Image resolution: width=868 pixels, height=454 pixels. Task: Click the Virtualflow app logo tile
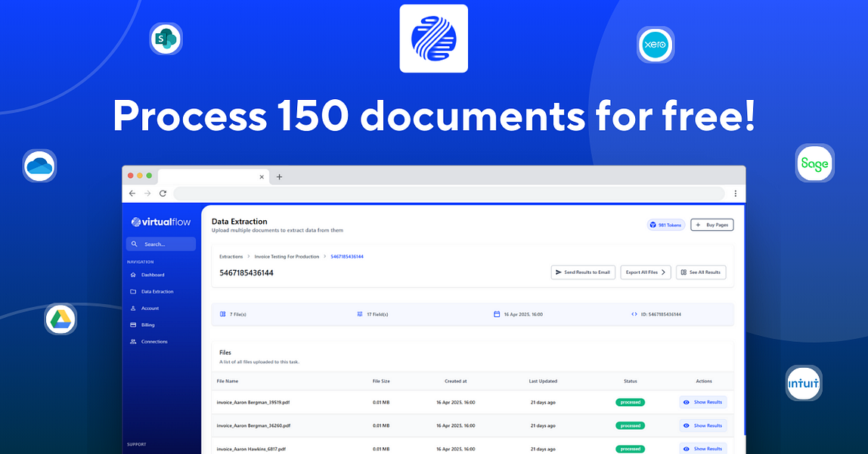click(x=434, y=39)
